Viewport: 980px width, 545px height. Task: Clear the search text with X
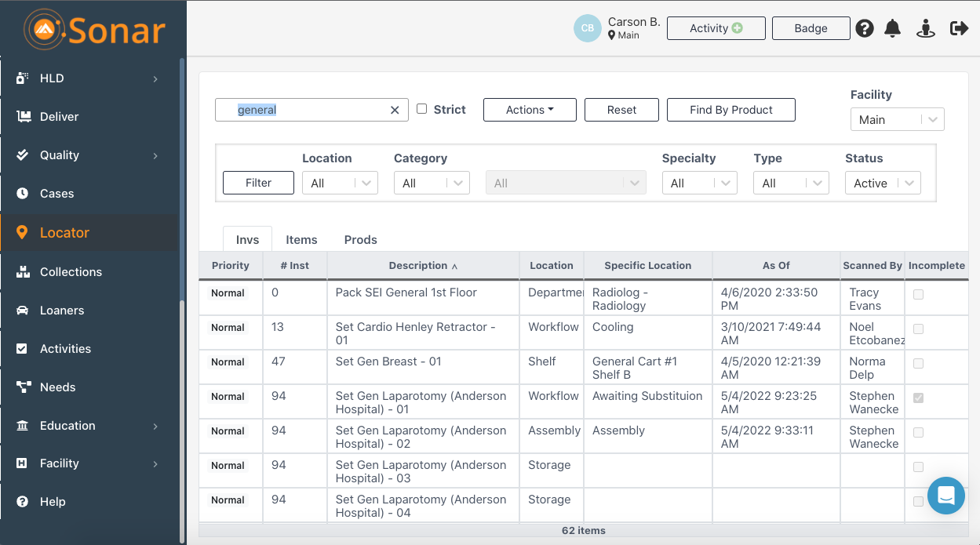[395, 111]
